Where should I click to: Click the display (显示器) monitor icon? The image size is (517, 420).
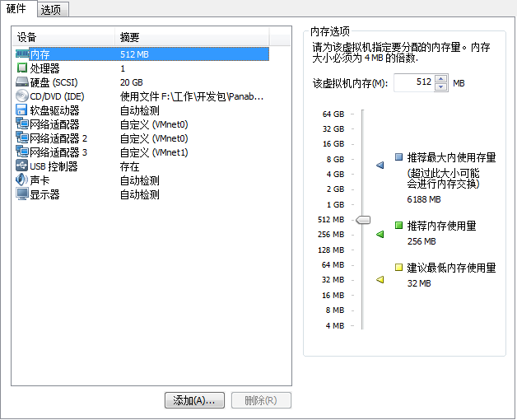pos(22,194)
